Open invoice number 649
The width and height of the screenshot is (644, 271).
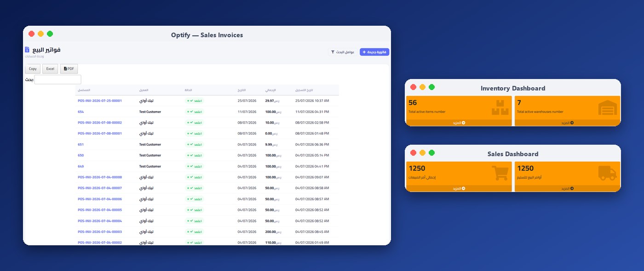coord(81,166)
